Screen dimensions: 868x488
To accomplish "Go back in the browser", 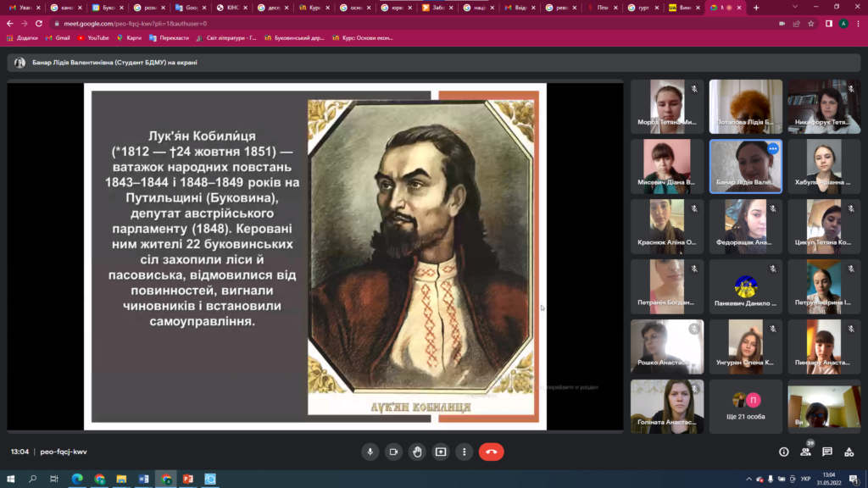I will [x=10, y=24].
